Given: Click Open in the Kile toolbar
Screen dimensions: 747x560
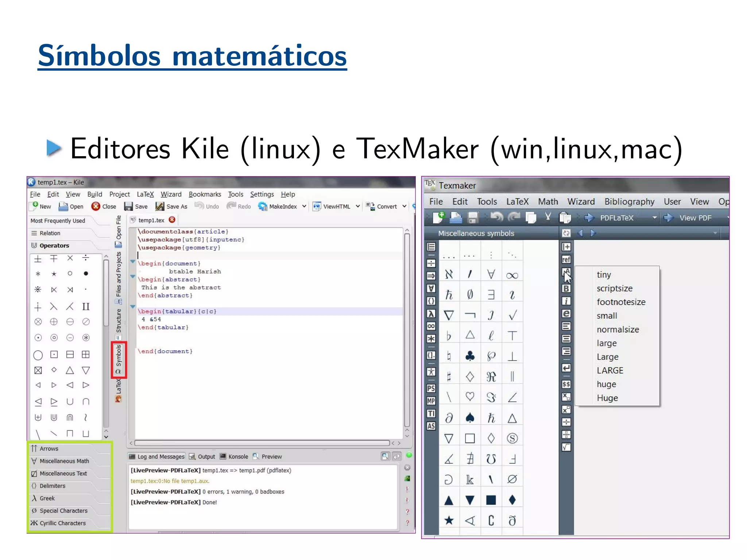Looking at the screenshot, I should click(71, 206).
